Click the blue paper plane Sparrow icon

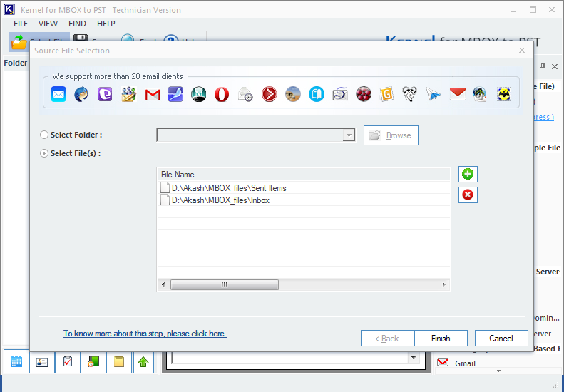[x=433, y=95]
